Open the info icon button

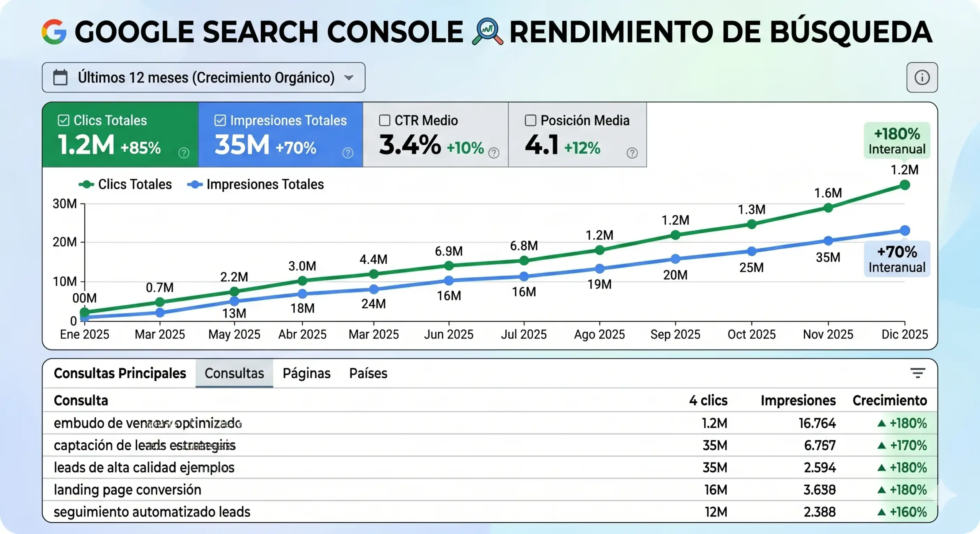[x=922, y=78]
